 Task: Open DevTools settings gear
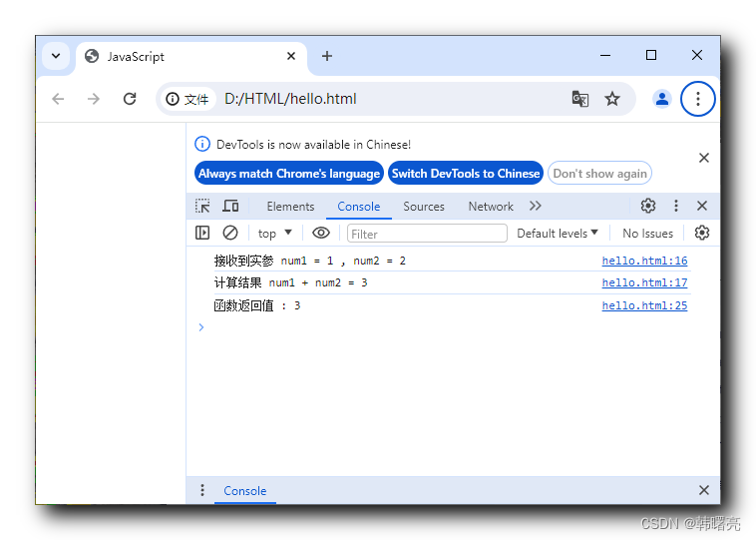[x=648, y=206]
